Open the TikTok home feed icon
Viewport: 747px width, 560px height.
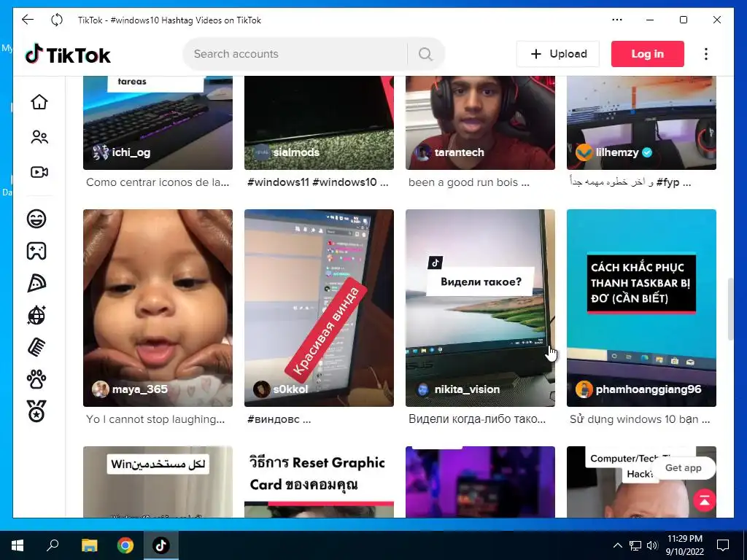[39, 101]
